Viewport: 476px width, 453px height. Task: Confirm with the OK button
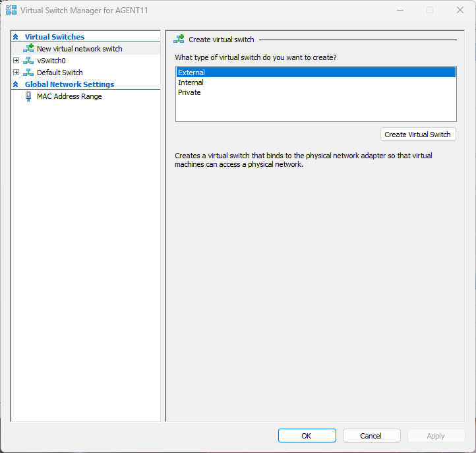[307, 436]
